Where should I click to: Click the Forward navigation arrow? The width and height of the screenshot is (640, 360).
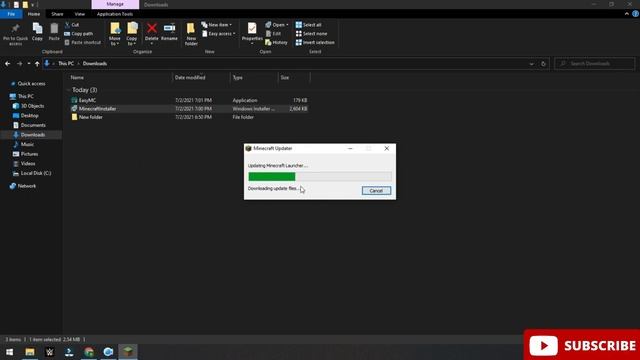pyautogui.click(x=19, y=64)
